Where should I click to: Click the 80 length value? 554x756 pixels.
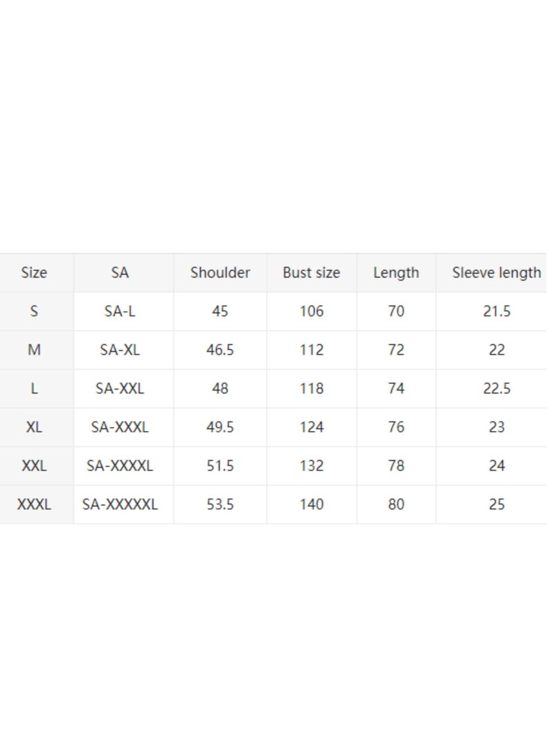click(x=396, y=504)
